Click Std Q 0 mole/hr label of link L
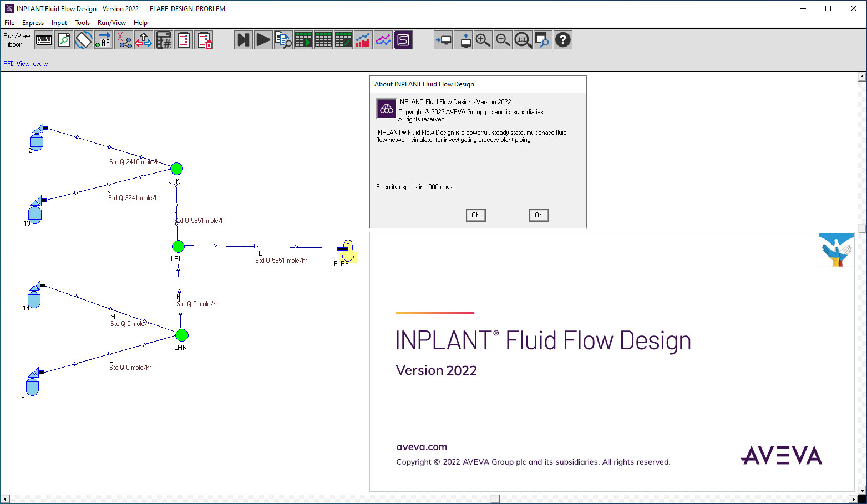The image size is (867, 504). coord(130,368)
